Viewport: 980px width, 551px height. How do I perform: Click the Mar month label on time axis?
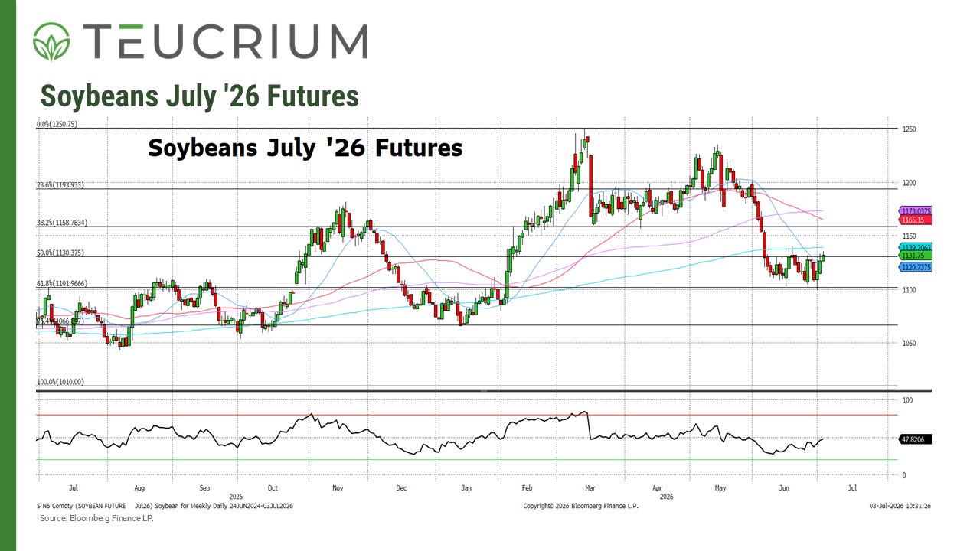point(590,487)
